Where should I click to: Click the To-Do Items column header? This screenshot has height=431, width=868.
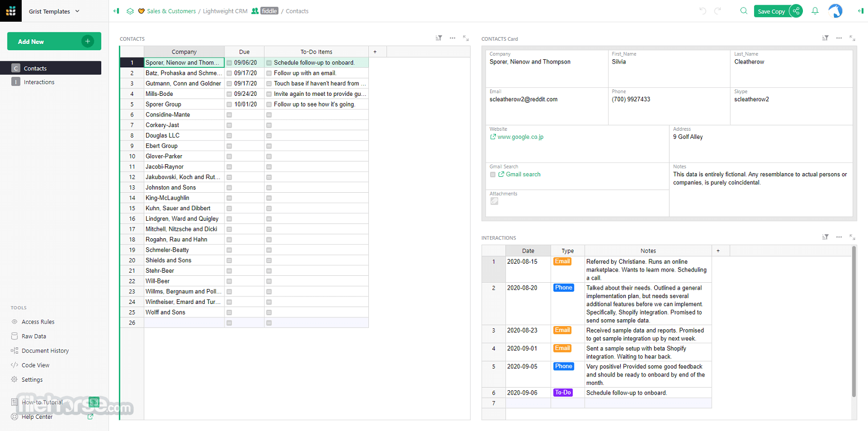[317, 52]
